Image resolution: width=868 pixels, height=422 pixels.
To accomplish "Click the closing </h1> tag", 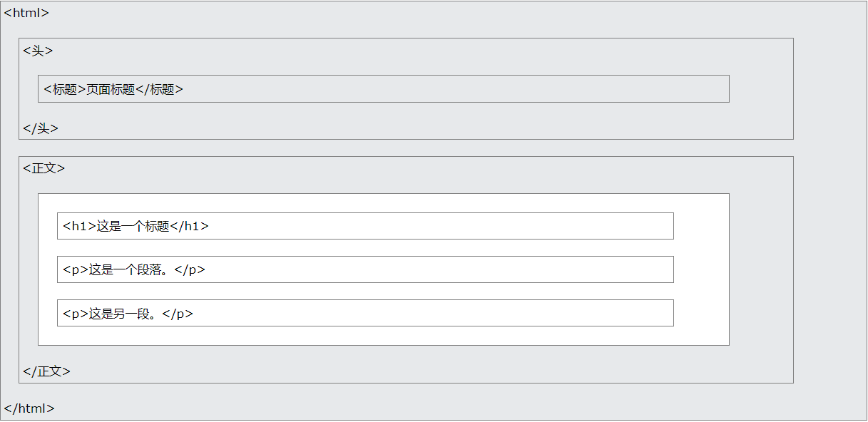I will 190,226.
